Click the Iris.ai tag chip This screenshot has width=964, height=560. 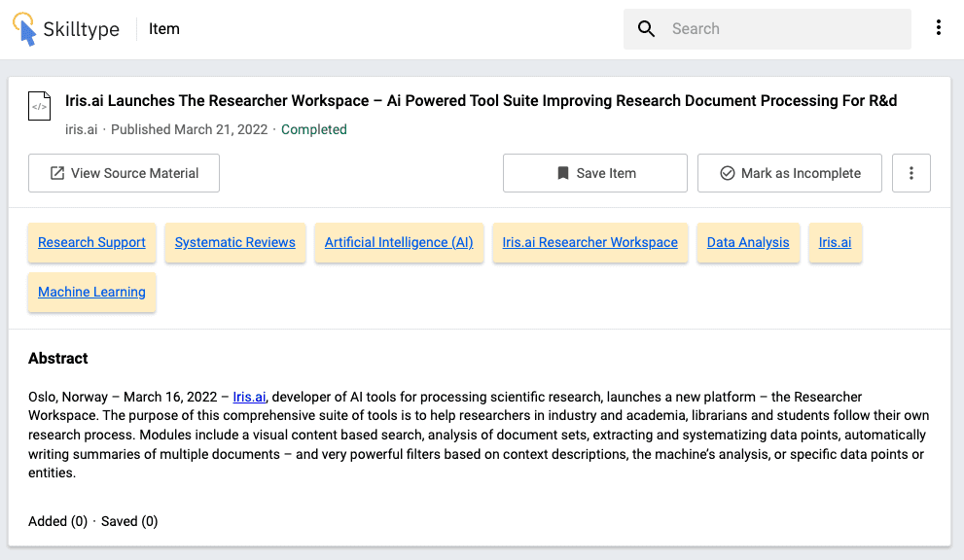[835, 242]
